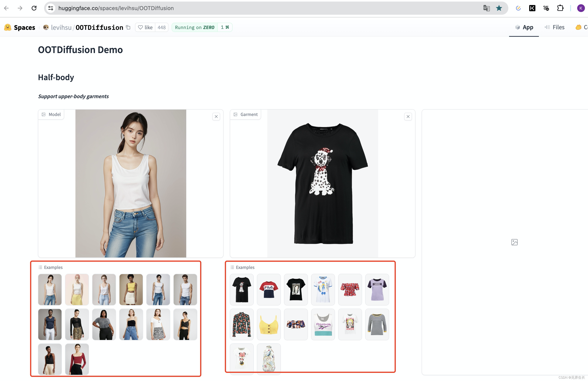Open the purple K profile avatar
The image size is (588, 381).
click(581, 8)
